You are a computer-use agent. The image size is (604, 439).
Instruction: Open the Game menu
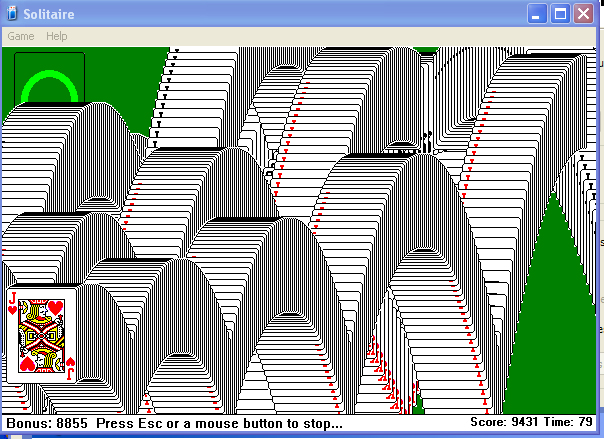(21, 36)
